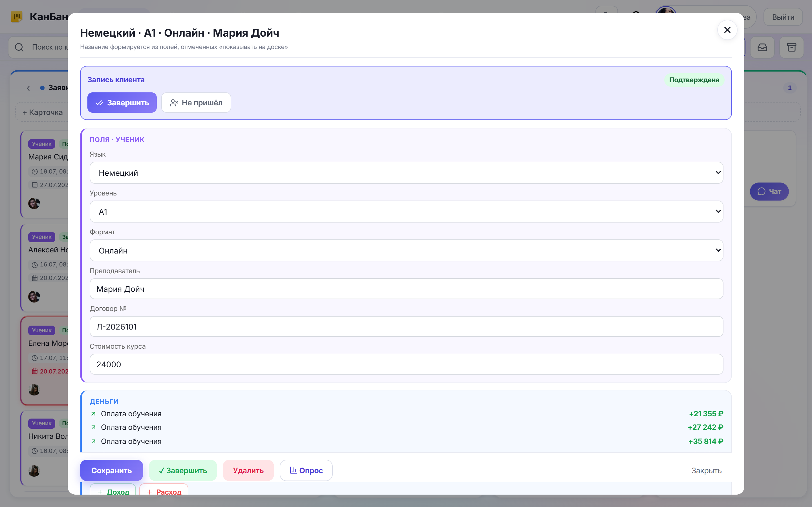Expand the Язык dropdown

click(406, 173)
